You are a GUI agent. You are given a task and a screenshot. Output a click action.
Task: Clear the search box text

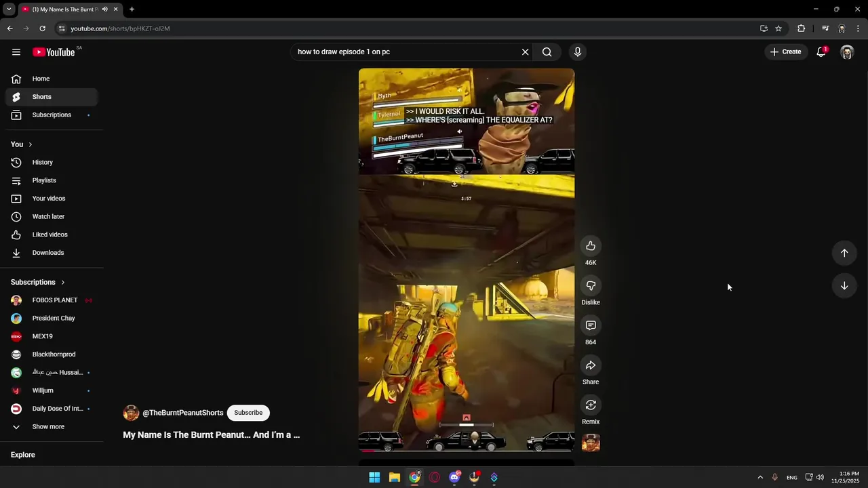coord(525,52)
